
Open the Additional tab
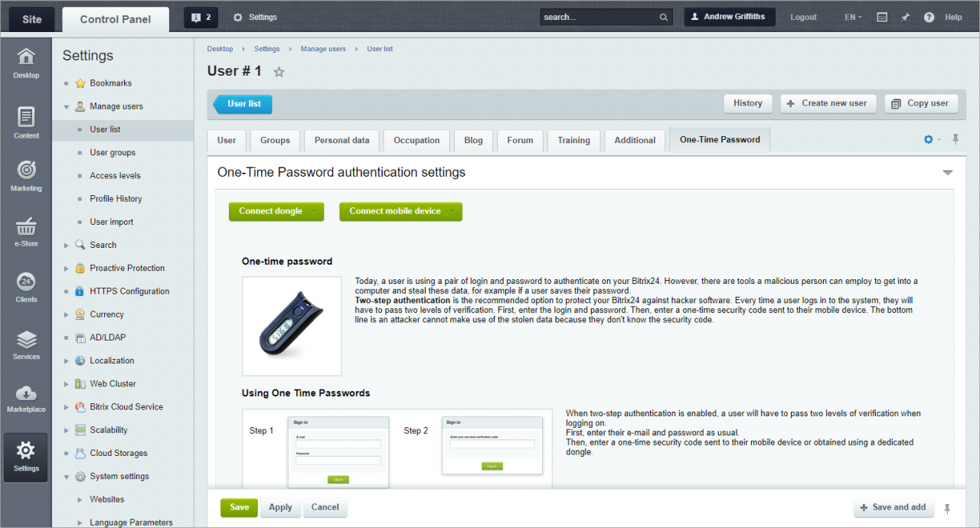point(635,141)
